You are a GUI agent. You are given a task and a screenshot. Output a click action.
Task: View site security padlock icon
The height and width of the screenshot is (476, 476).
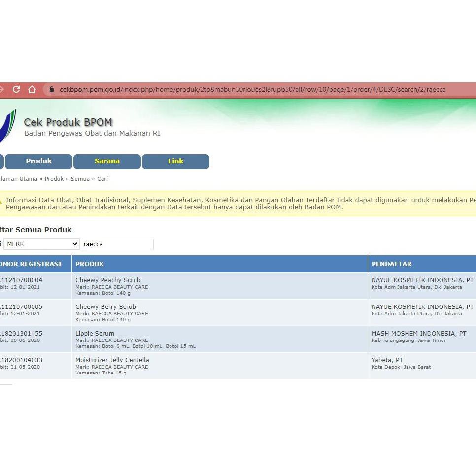pos(52,89)
